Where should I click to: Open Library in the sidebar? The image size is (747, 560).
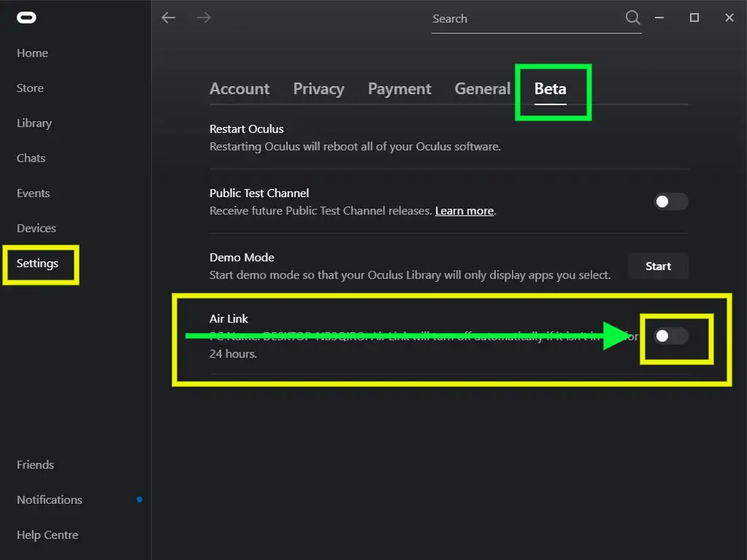[x=34, y=123]
